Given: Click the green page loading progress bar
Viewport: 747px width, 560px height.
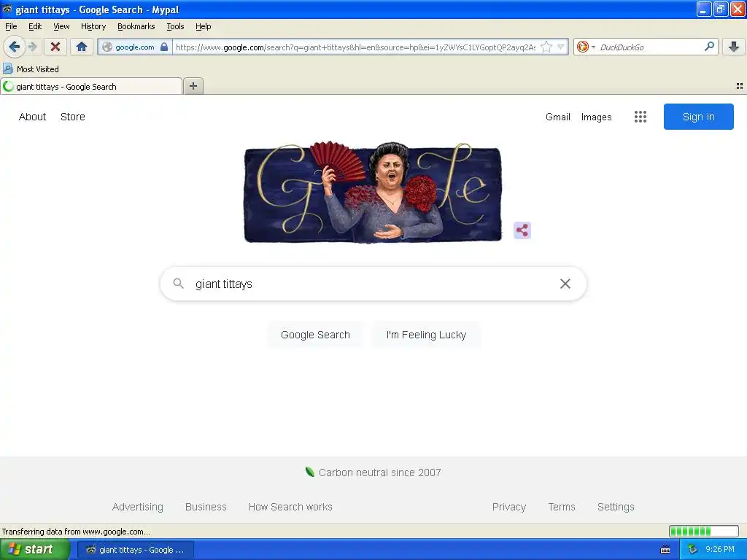Looking at the screenshot, I should tap(704, 531).
